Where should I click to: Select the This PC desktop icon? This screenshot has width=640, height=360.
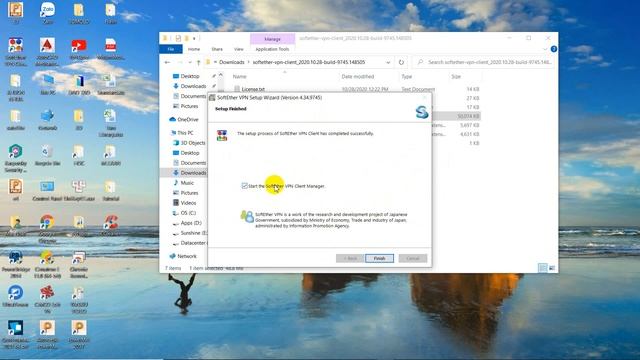(x=47, y=85)
